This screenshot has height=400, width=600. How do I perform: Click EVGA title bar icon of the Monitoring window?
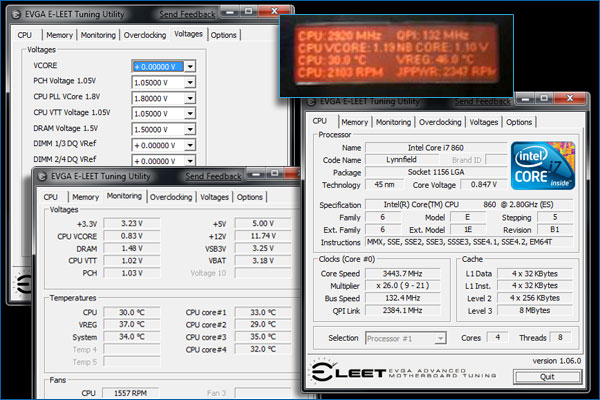tap(42, 176)
